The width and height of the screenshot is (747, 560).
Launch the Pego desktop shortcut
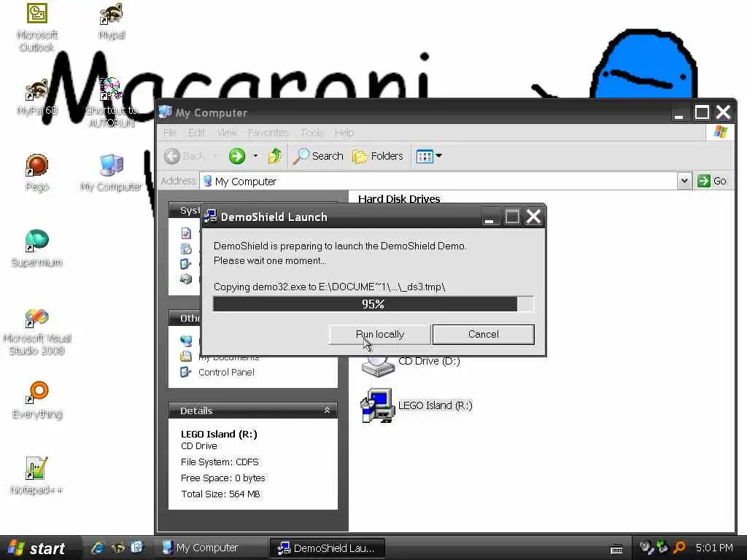[37, 173]
